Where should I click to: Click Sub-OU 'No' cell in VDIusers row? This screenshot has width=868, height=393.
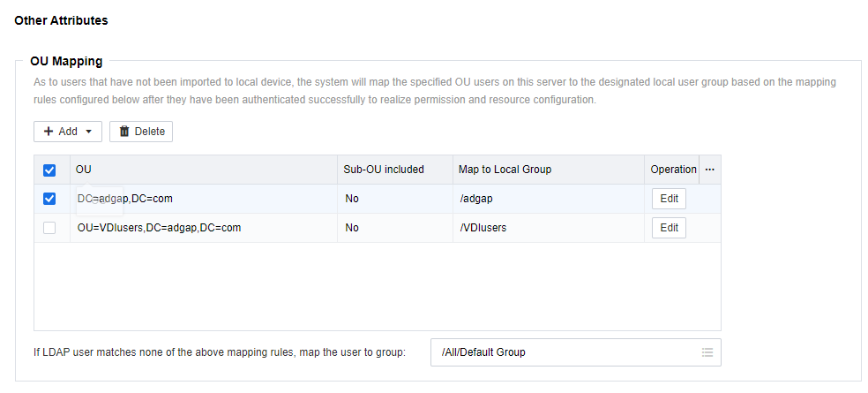(352, 228)
